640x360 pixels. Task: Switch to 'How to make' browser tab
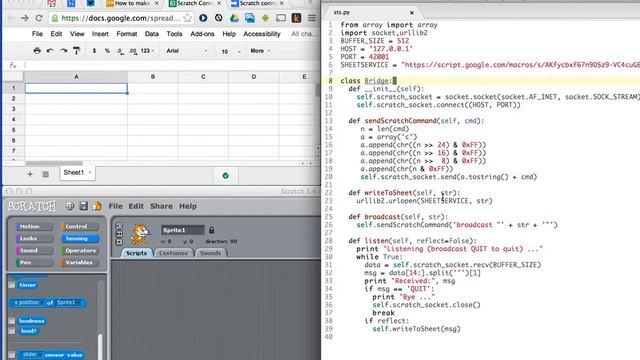point(133,3)
